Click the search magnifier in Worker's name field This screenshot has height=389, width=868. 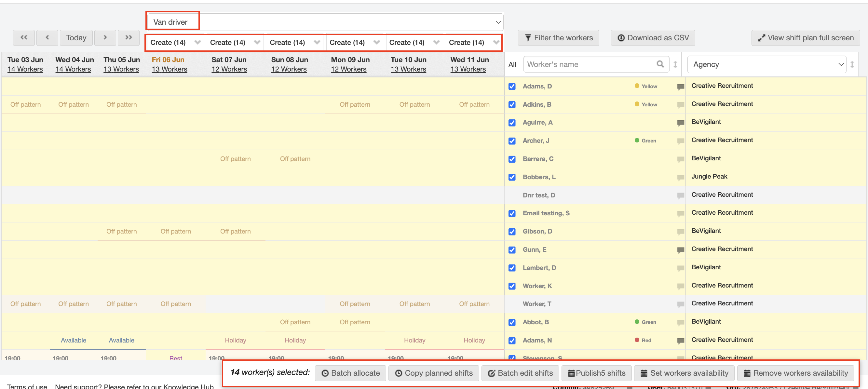(x=660, y=64)
